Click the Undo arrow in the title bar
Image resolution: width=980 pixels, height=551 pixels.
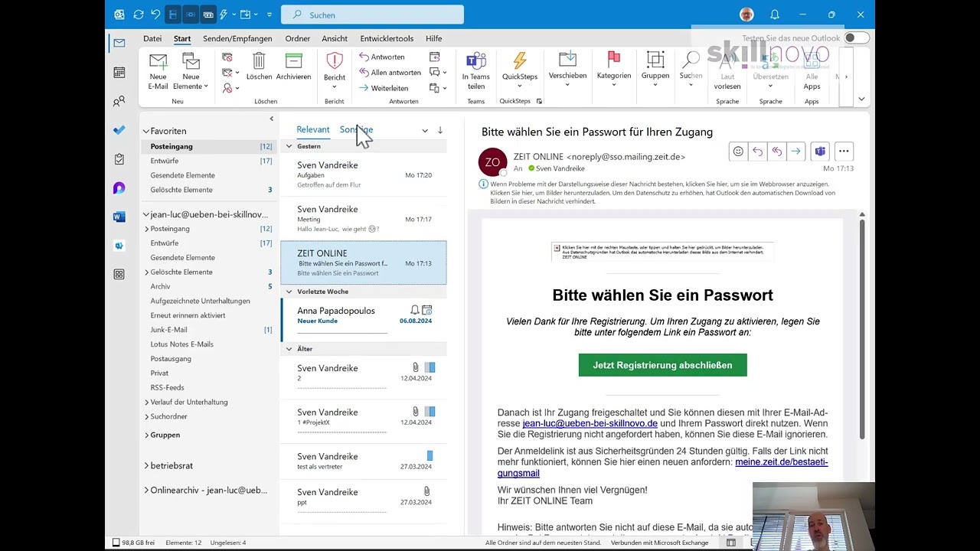pyautogui.click(x=155, y=15)
